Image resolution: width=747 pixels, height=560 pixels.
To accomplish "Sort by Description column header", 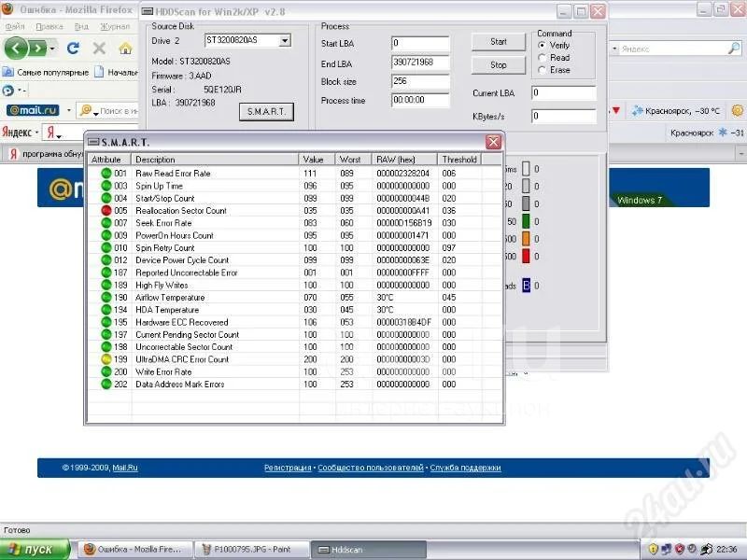I will tap(216, 160).
